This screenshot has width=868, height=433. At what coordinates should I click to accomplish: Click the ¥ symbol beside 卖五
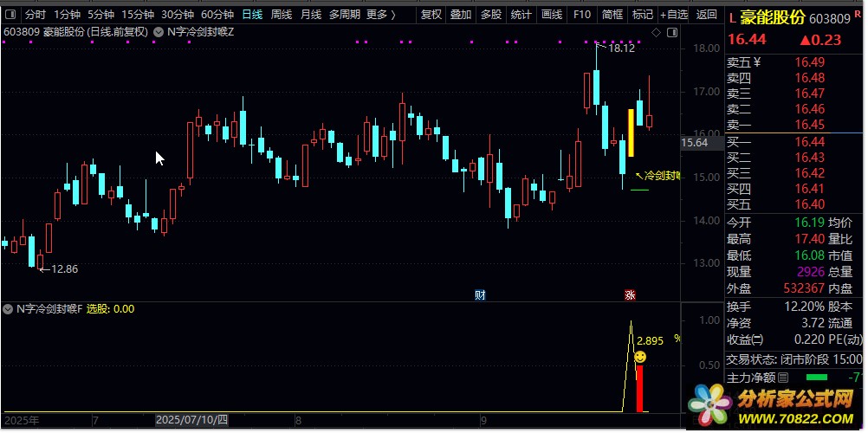pyautogui.click(x=757, y=62)
